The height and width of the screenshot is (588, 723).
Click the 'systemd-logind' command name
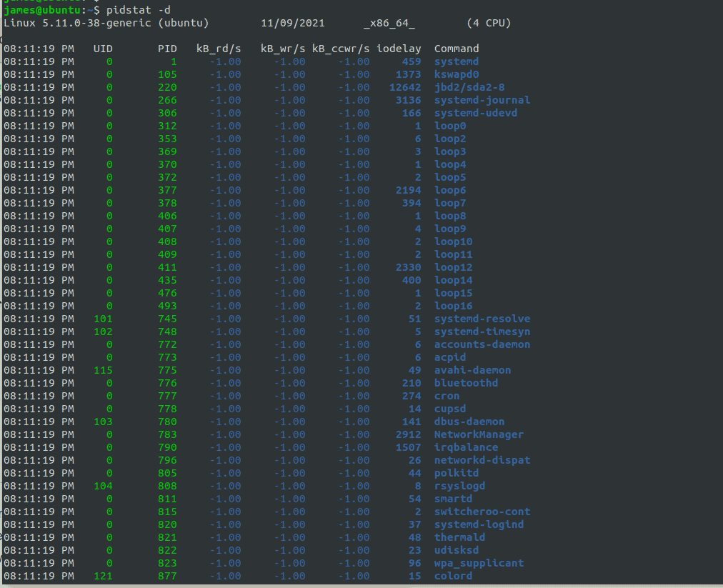pyautogui.click(x=479, y=525)
